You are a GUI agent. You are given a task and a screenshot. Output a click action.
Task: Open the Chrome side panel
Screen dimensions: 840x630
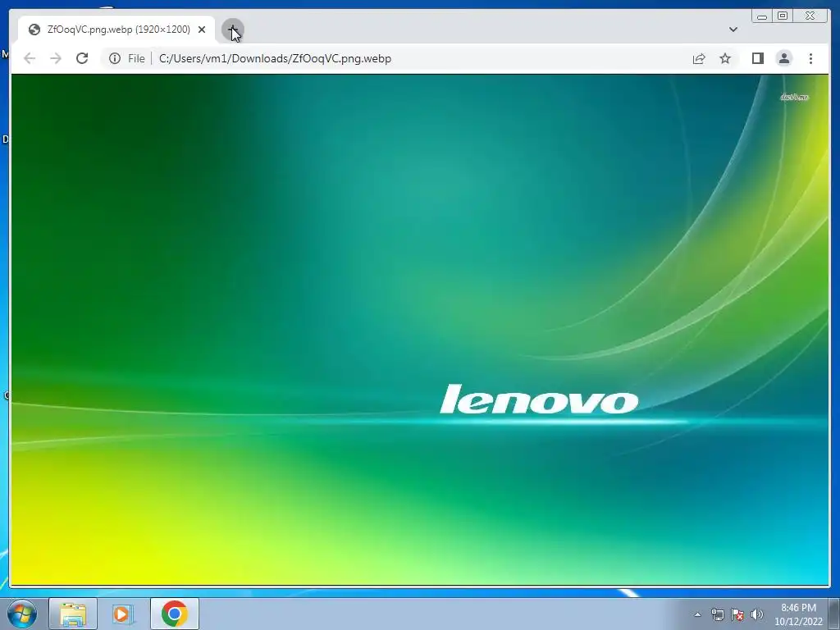click(757, 58)
